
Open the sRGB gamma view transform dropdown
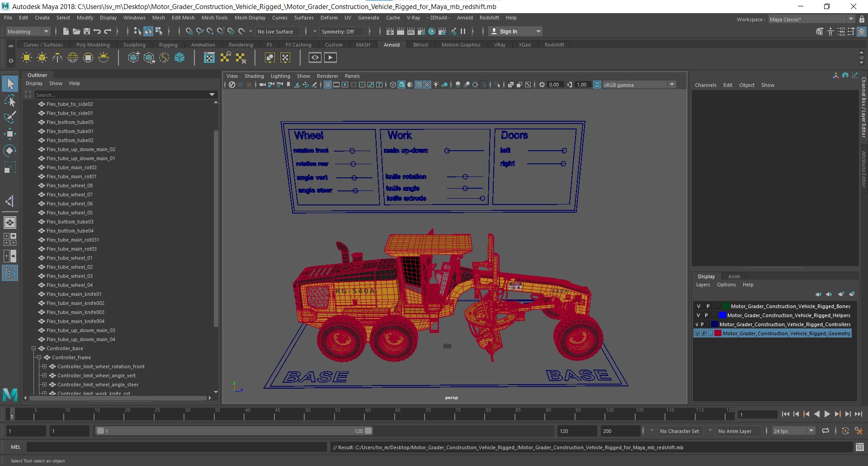pos(638,85)
